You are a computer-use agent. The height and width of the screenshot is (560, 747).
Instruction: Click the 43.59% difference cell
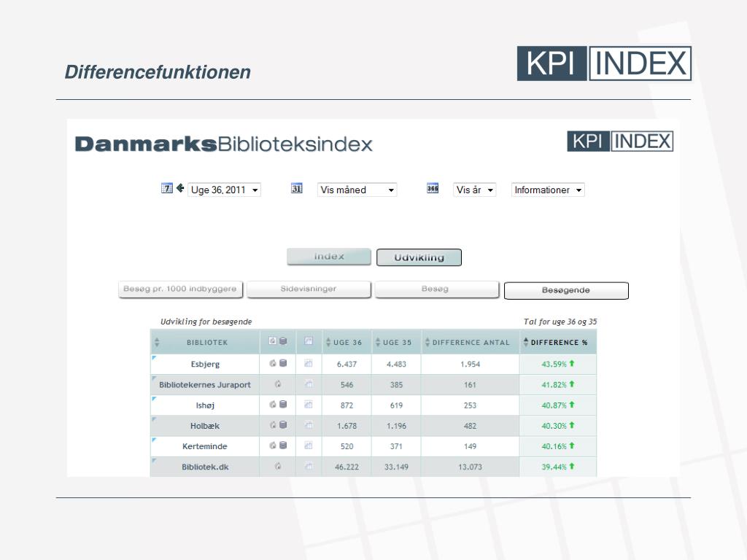[558, 364]
